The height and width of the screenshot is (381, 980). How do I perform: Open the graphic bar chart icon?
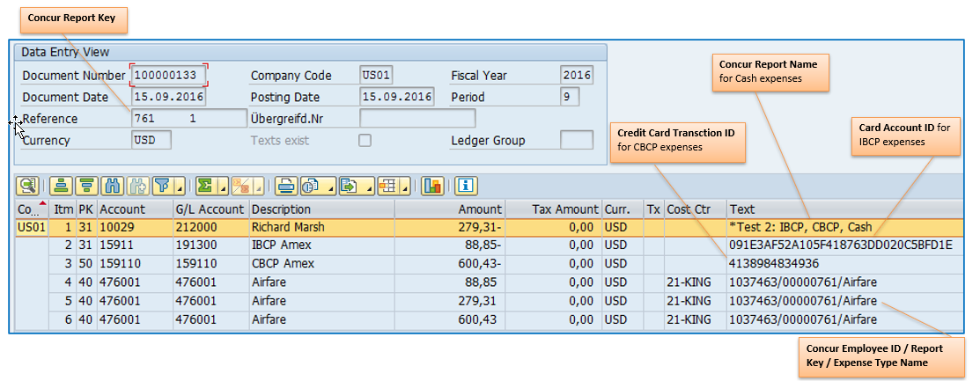[432, 186]
